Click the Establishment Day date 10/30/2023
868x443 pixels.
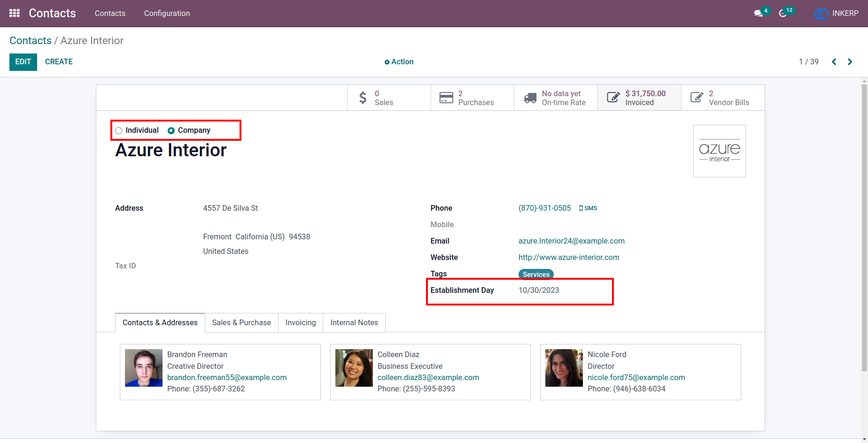coord(539,290)
